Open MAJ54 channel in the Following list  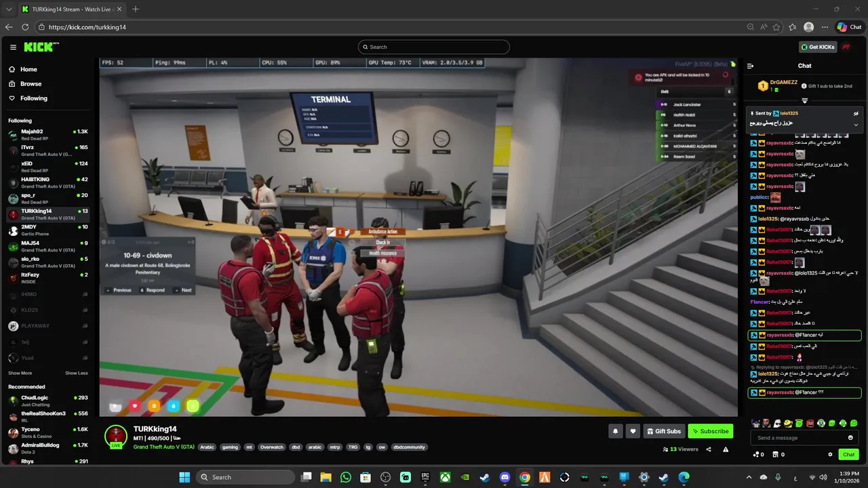point(47,246)
